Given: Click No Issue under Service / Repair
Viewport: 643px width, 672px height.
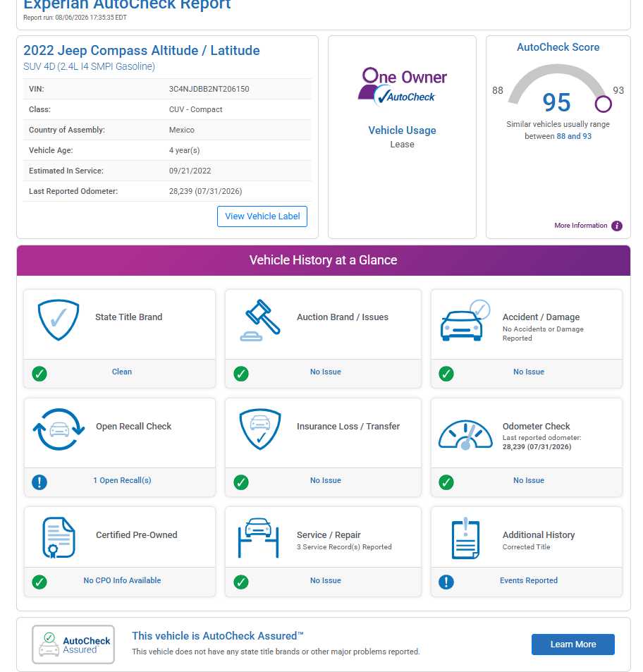Looking at the screenshot, I should (326, 580).
